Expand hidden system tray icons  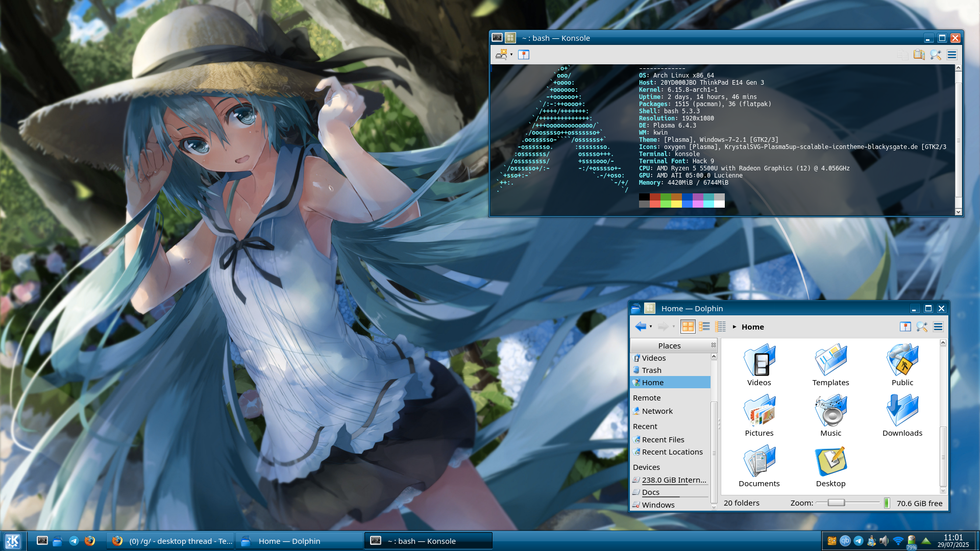pos(926,541)
